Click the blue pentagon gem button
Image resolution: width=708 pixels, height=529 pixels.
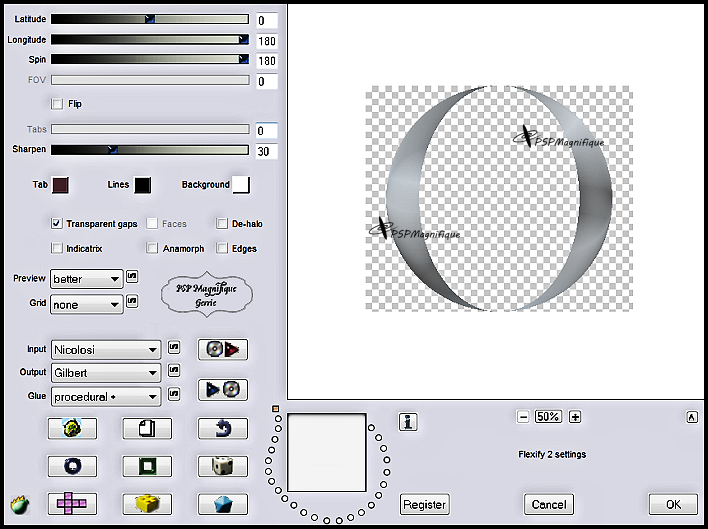[223, 503]
